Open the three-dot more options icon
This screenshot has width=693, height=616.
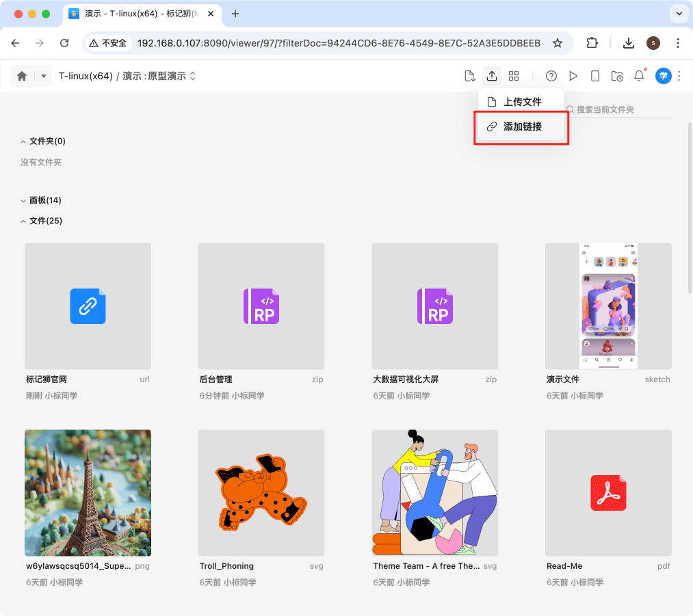679,76
